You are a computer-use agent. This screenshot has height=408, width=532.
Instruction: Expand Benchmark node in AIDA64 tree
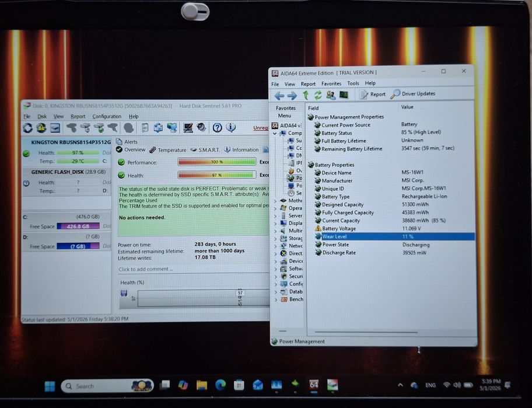[275, 299]
